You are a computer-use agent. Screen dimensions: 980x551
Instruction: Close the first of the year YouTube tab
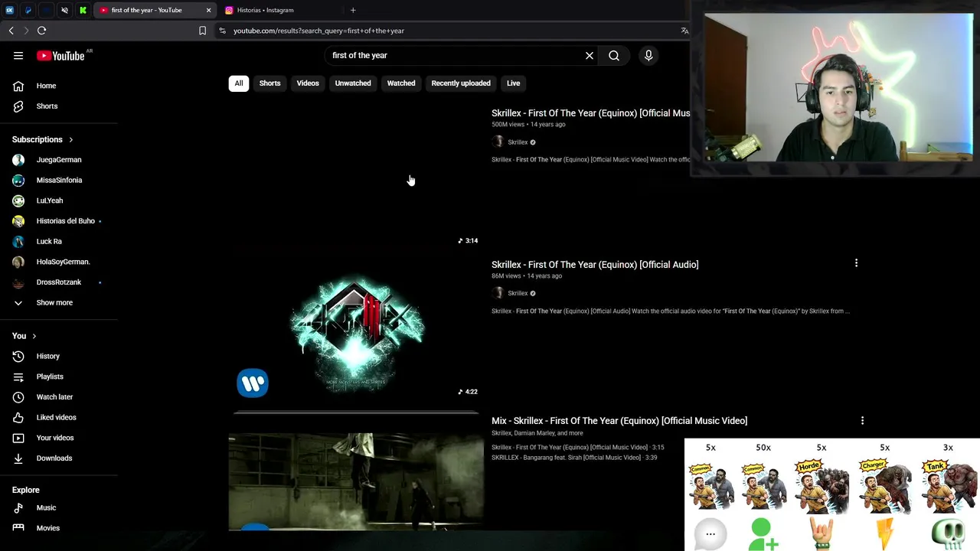click(208, 10)
